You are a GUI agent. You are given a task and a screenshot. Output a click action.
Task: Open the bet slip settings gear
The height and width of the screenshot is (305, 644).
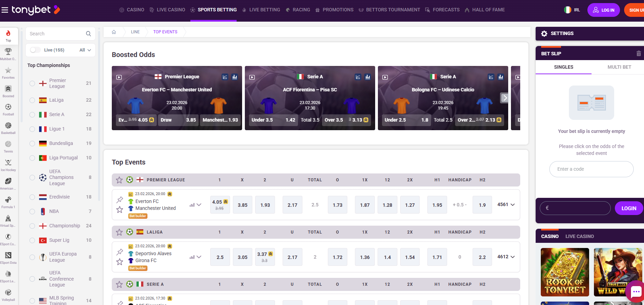[x=544, y=34]
